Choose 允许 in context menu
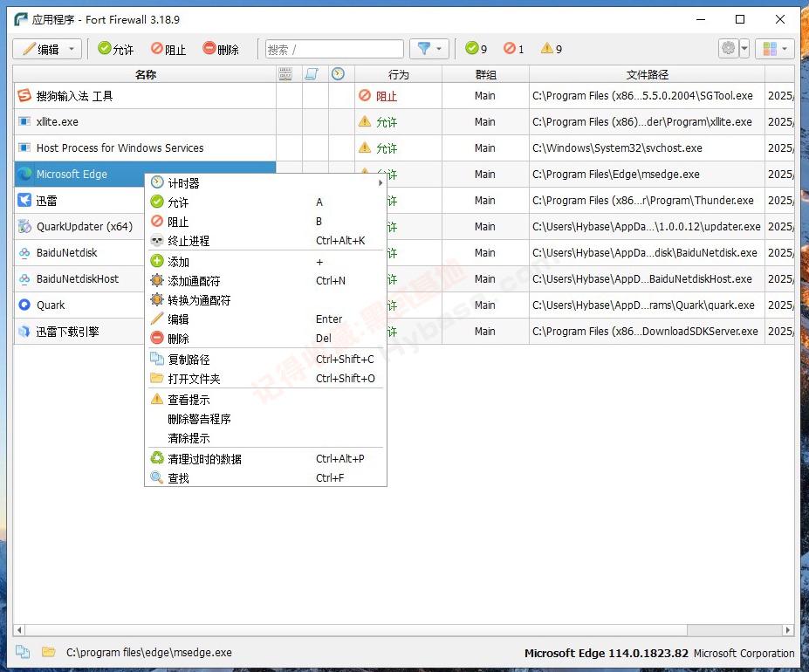The height and width of the screenshot is (672, 809). coord(265,202)
